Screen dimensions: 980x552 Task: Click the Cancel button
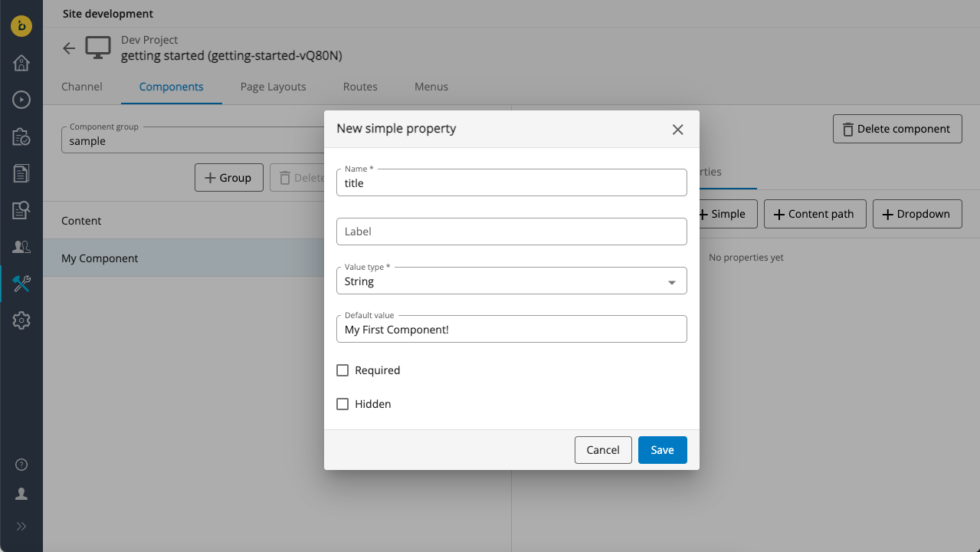(603, 450)
